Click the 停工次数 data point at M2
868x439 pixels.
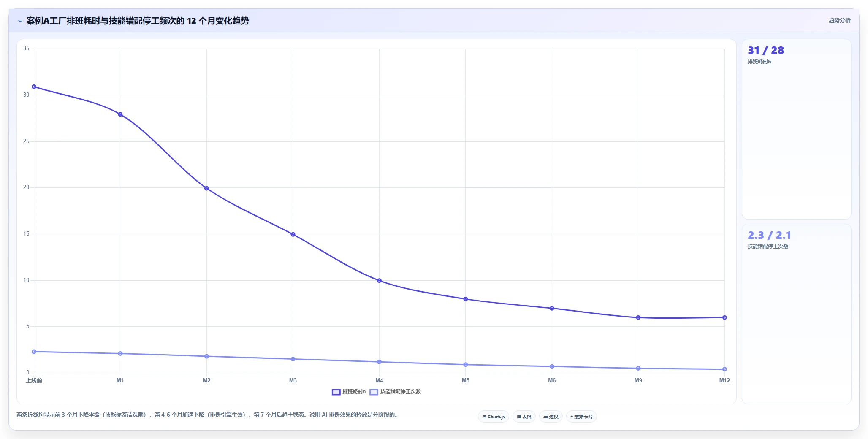coord(206,356)
